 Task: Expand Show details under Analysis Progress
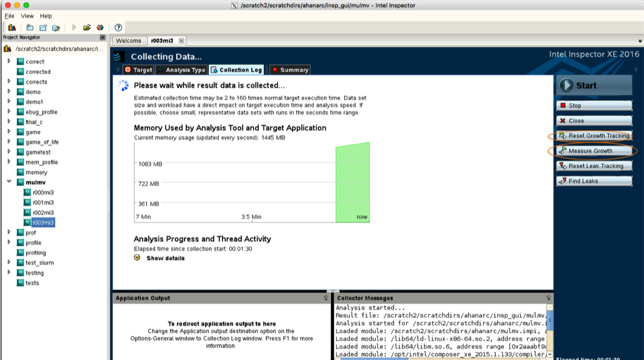click(x=137, y=257)
